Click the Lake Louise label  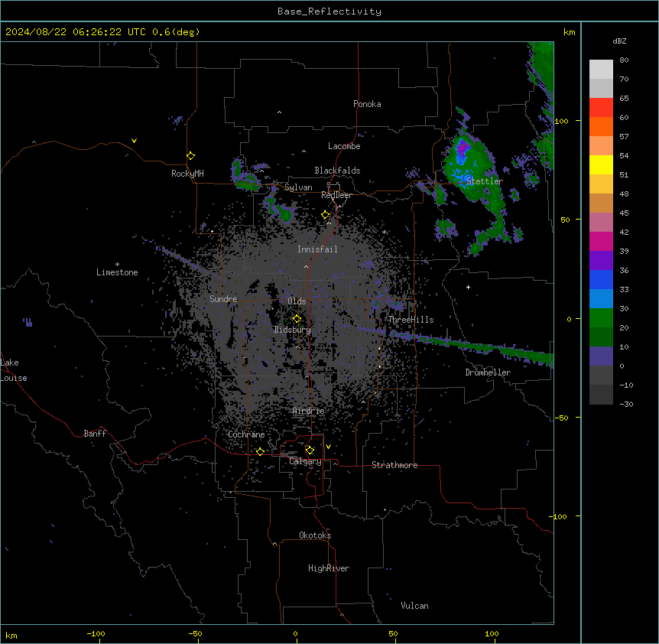14,370
